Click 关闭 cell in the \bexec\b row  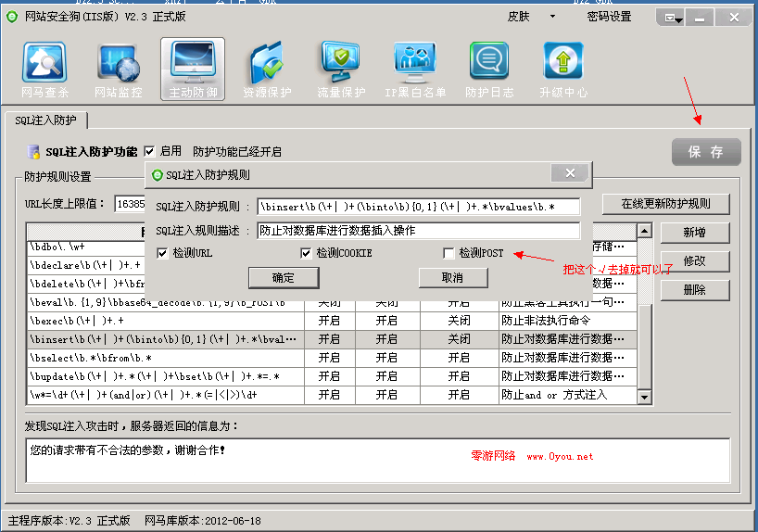click(x=459, y=321)
